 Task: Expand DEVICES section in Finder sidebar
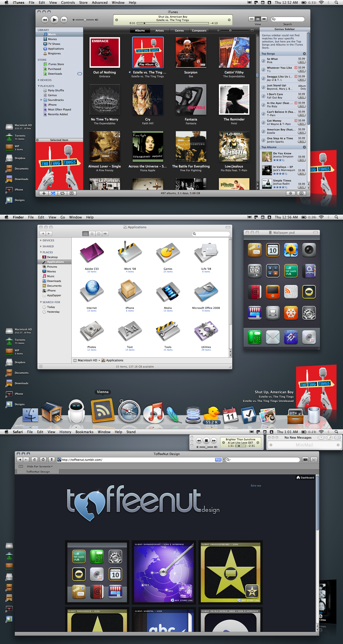click(x=41, y=240)
